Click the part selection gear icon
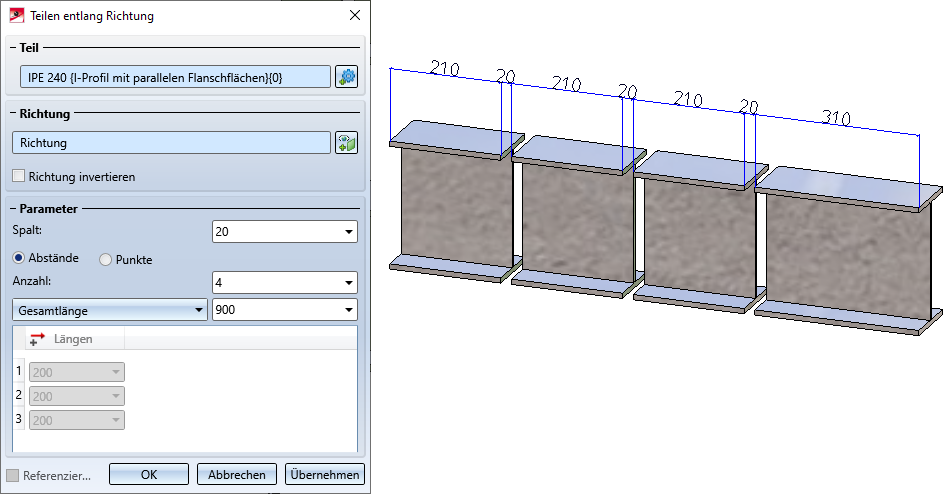943x494 pixels. tap(346, 77)
